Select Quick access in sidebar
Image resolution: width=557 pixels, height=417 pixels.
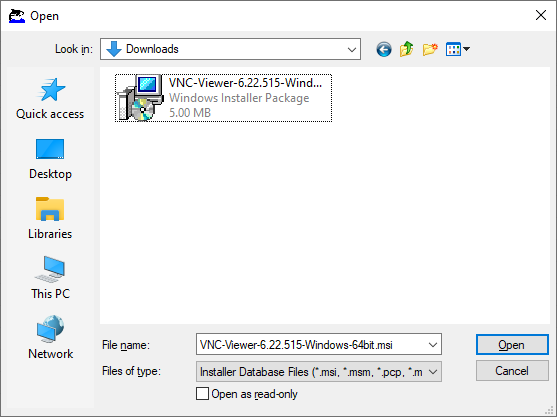(50, 99)
